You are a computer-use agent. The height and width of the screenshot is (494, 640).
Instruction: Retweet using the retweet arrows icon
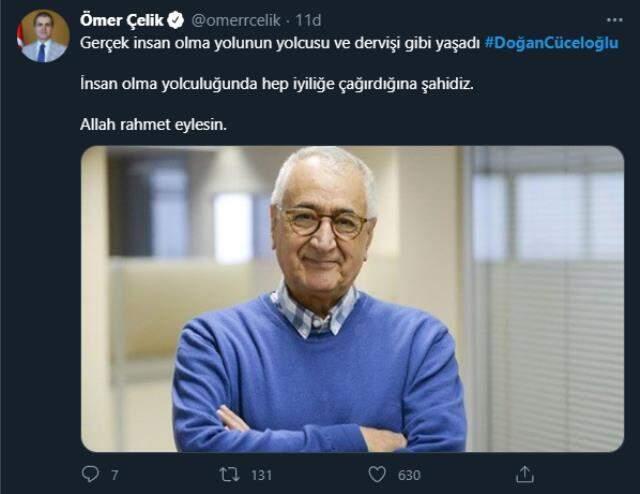pos(229,475)
